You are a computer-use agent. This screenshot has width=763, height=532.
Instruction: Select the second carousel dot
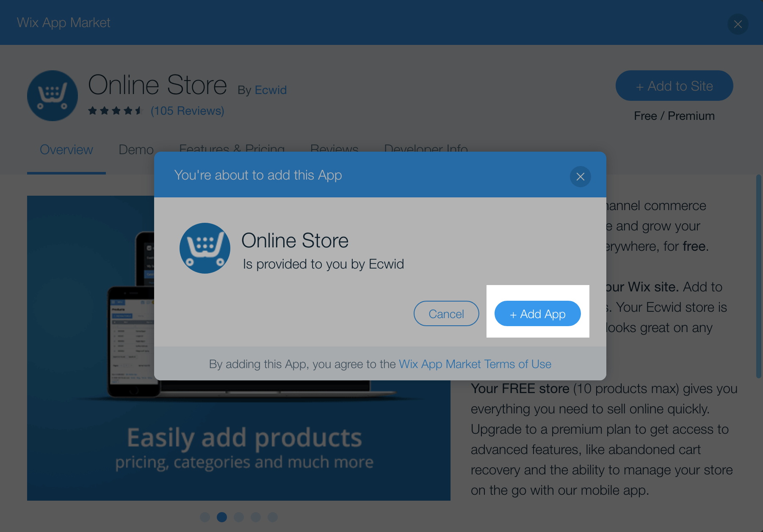pyautogui.click(x=222, y=517)
